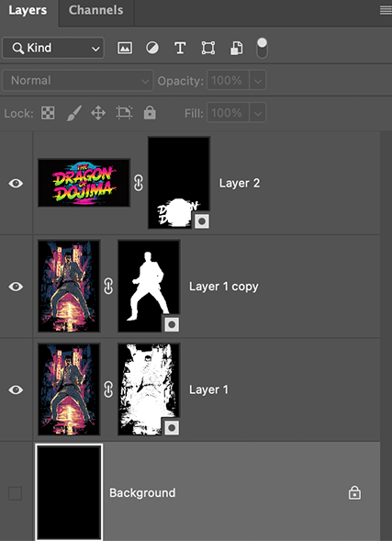
Task: Unlink Layer 1 mask chain icon
Action: [108, 389]
